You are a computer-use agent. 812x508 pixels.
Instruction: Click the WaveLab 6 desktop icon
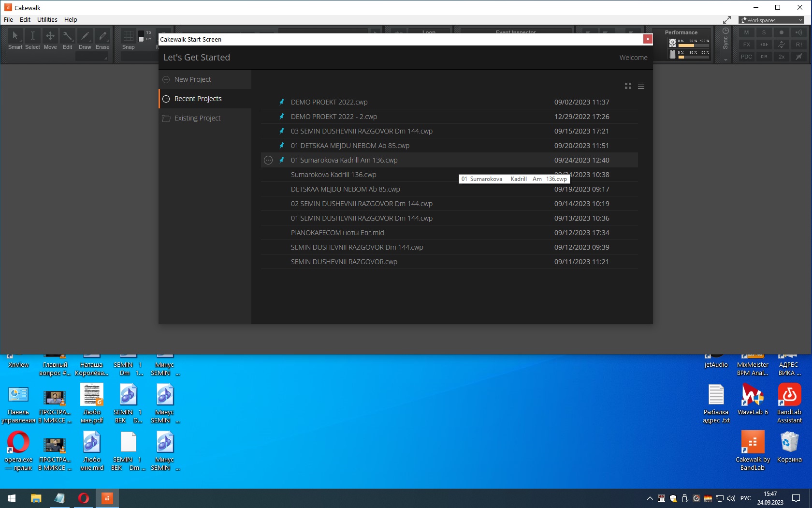click(x=753, y=399)
